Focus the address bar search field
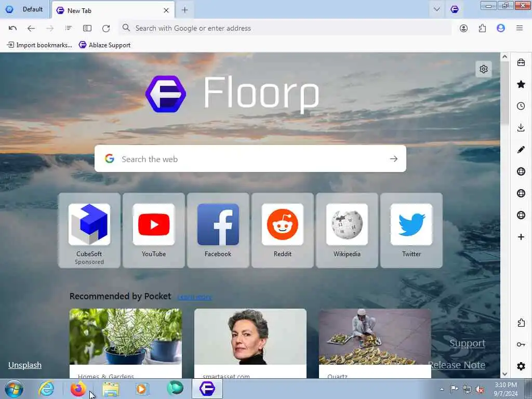 point(285,28)
